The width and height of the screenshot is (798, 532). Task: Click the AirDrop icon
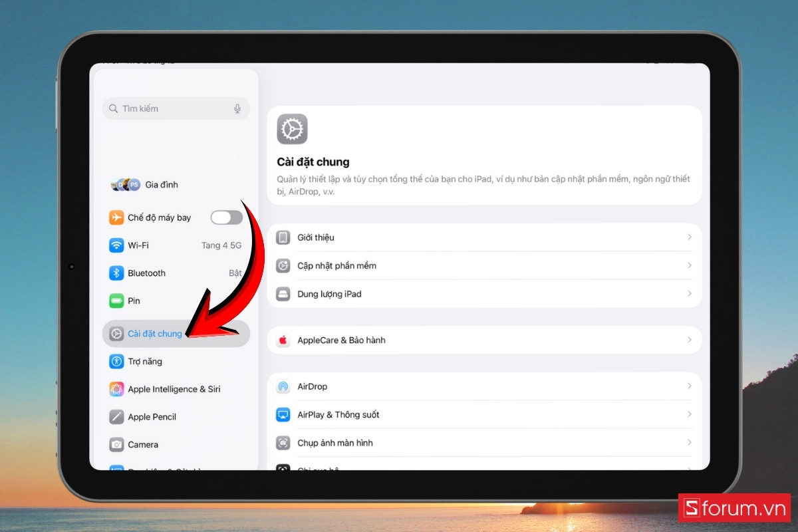283,387
